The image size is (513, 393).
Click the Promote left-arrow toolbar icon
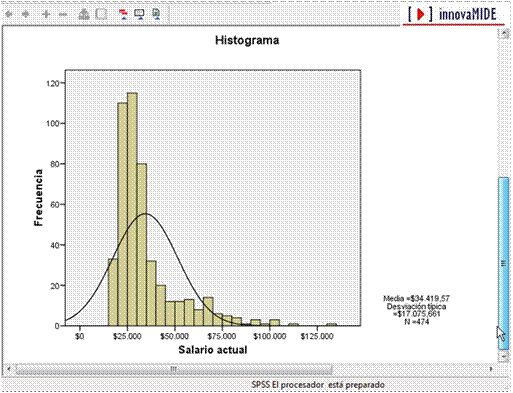(x=9, y=14)
